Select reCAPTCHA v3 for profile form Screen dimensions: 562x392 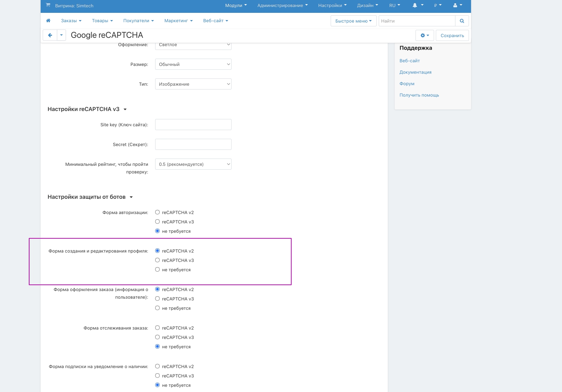point(158,260)
